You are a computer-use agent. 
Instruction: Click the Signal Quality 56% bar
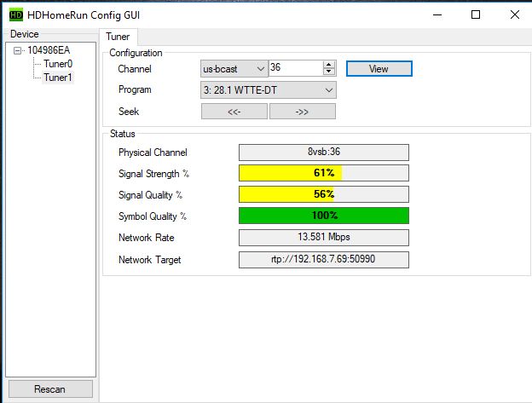(323, 194)
